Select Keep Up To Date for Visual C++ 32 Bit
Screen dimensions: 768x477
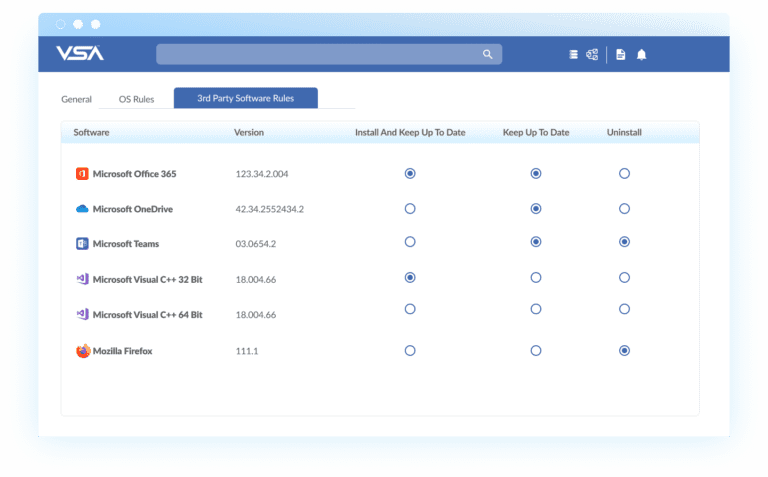pyautogui.click(x=536, y=278)
